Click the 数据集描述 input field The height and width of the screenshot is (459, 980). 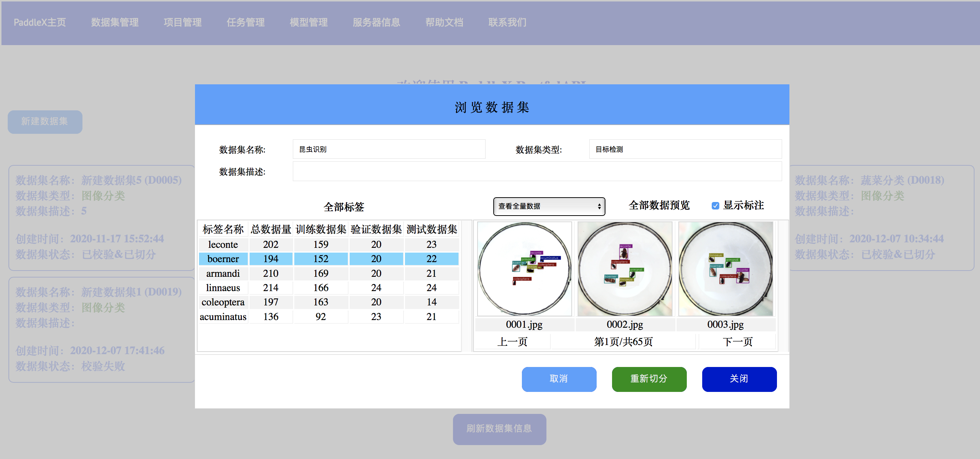coord(537,171)
